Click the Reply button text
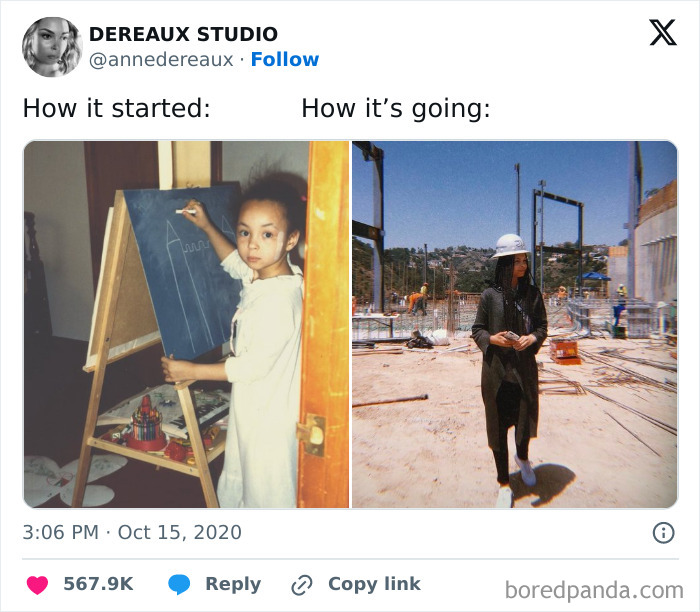The image size is (700, 612). coord(233,584)
